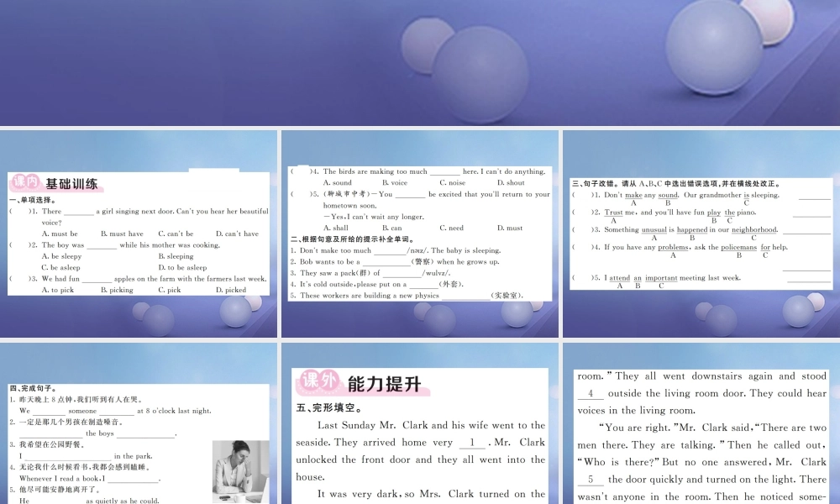Click the 四、完成句子 section label
Image resolution: width=840 pixels, height=504 pixels.
pos(34,388)
